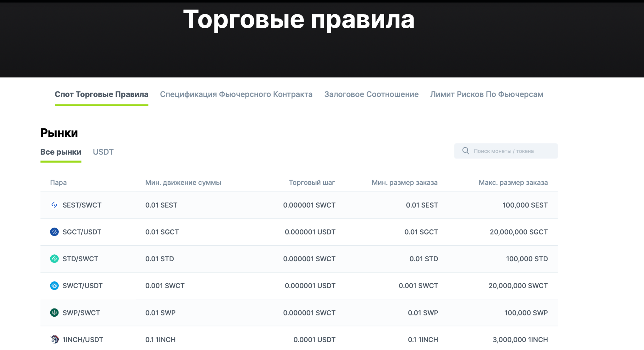Focus the coin/token search field
The height and width of the screenshot is (350, 644).
click(506, 151)
